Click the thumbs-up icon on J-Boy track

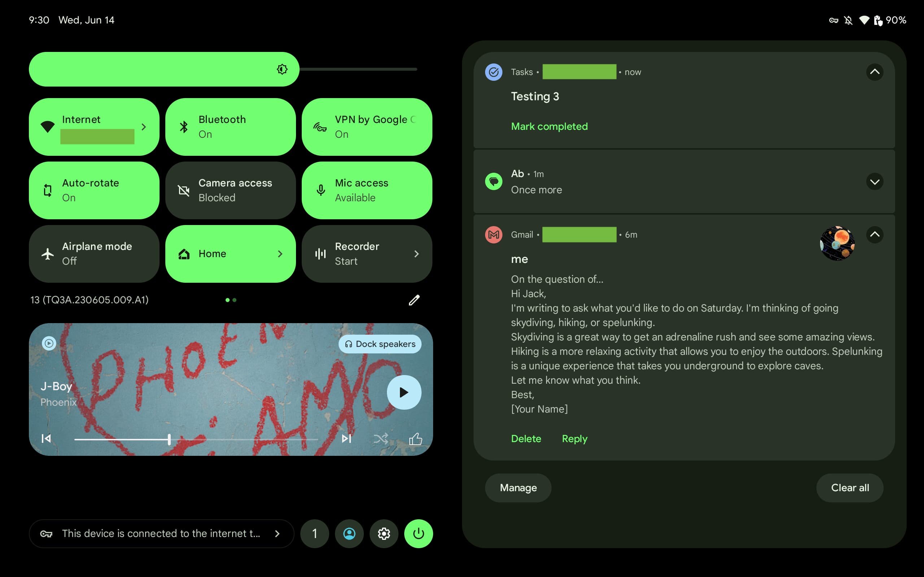pos(415,438)
